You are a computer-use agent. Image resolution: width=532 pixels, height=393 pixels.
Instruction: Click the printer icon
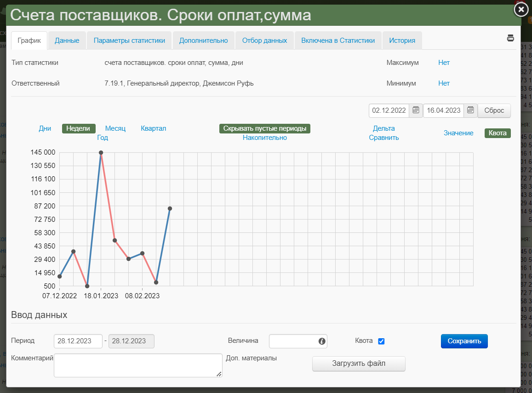[510, 38]
